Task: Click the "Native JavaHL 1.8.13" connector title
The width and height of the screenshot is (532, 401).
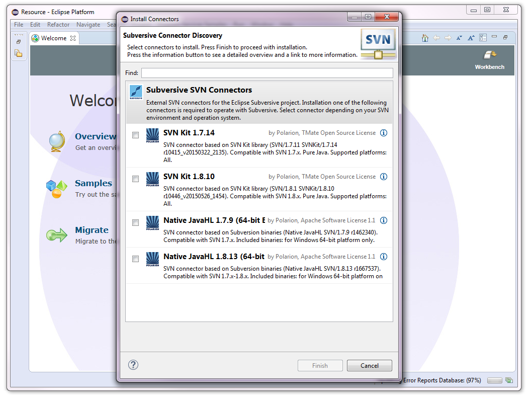Action: 214,257
